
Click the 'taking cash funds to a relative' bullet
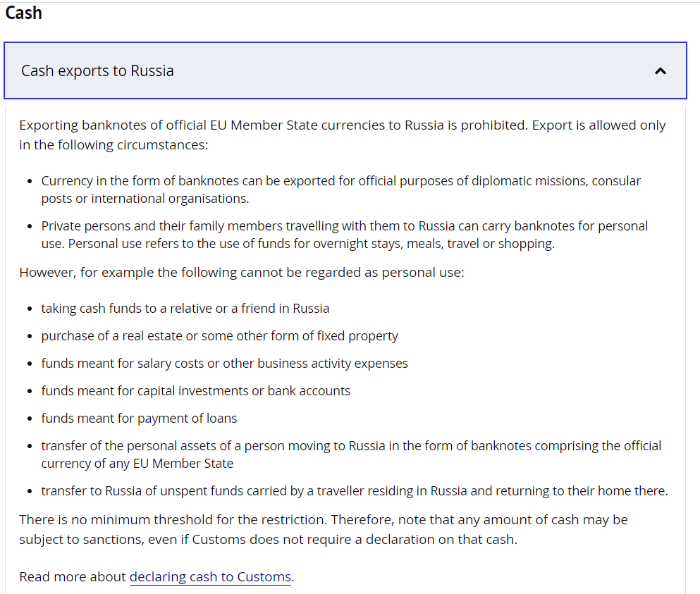coord(185,309)
